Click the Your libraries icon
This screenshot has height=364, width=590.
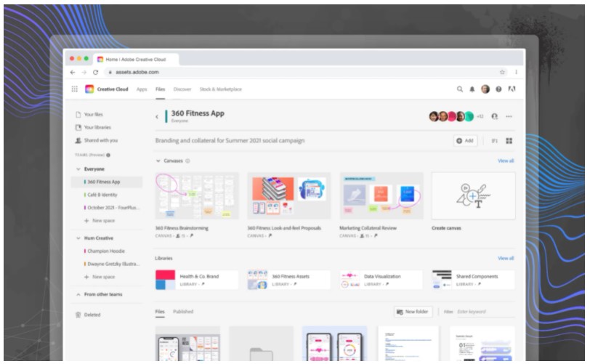click(x=78, y=127)
